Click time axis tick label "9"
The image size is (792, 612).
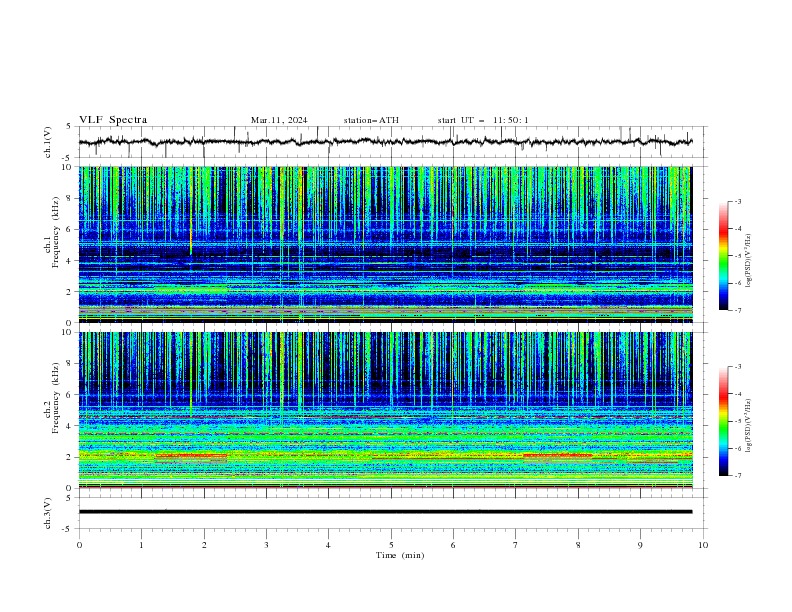(x=640, y=545)
